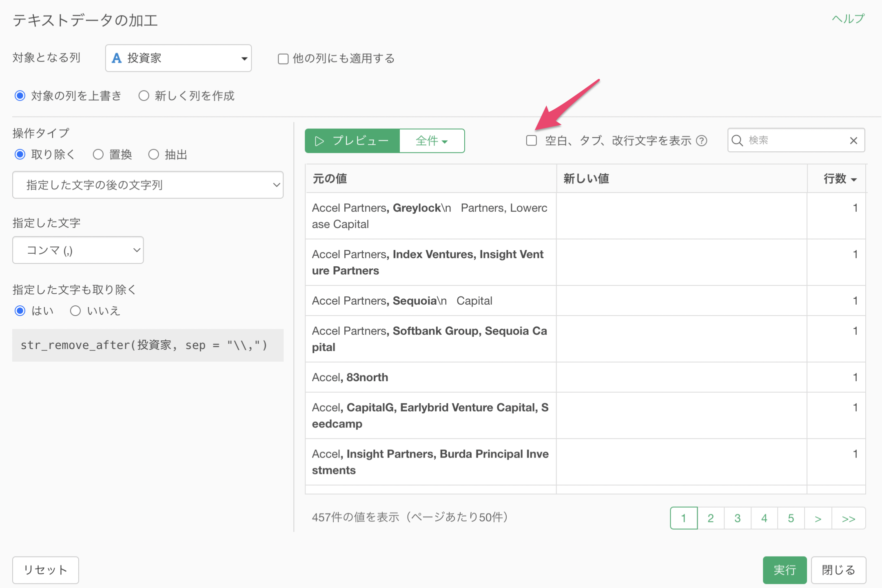Select the row 'Accel Partners, Softbank Group'
The height and width of the screenshot is (588, 882).
(x=585, y=339)
